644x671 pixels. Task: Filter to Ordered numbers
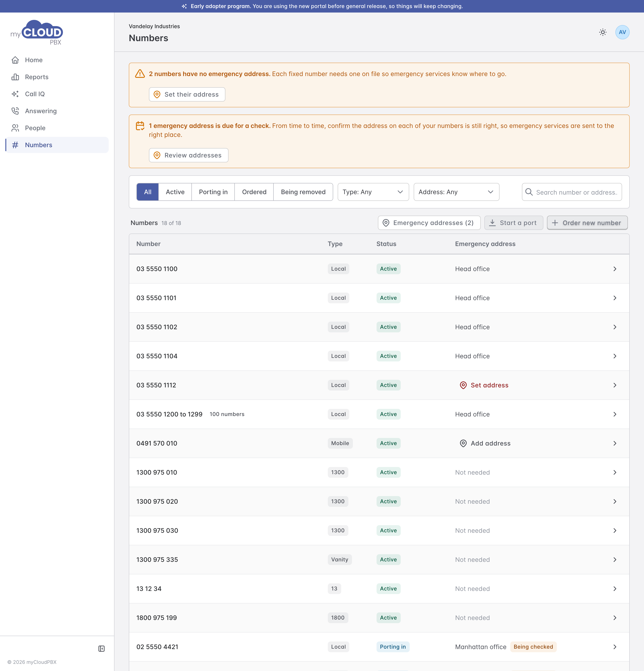pyautogui.click(x=254, y=192)
